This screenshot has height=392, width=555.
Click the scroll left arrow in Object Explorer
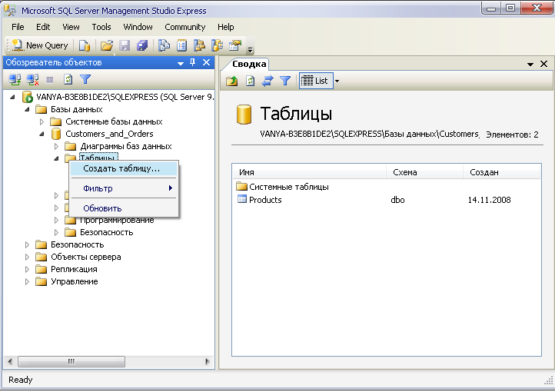(10, 361)
